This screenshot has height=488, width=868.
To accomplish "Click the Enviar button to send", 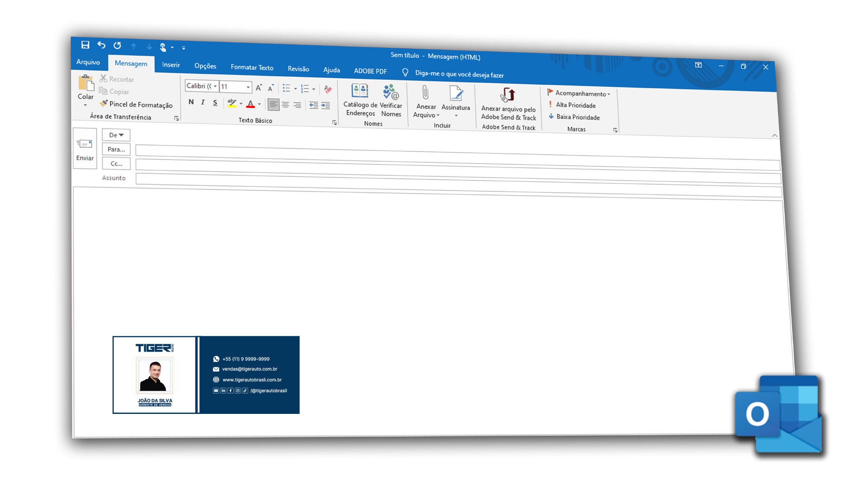I will point(85,149).
